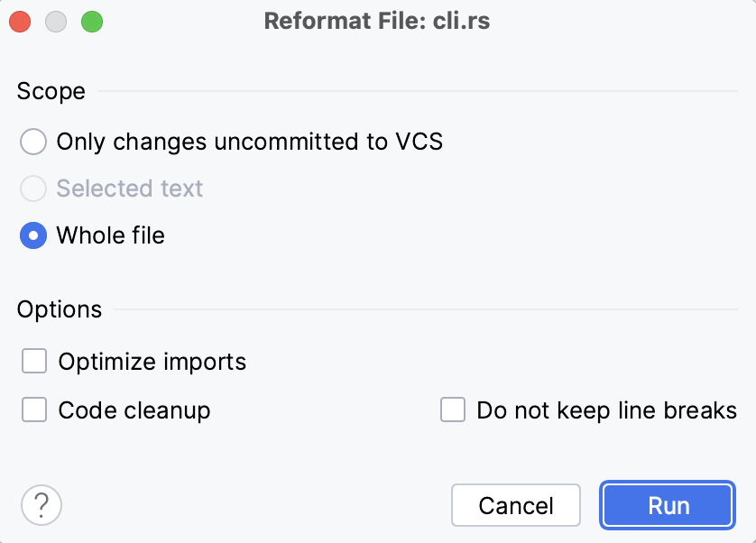Screen dimensions: 756x543
Task: Click the Scope section header
Action: (x=51, y=91)
